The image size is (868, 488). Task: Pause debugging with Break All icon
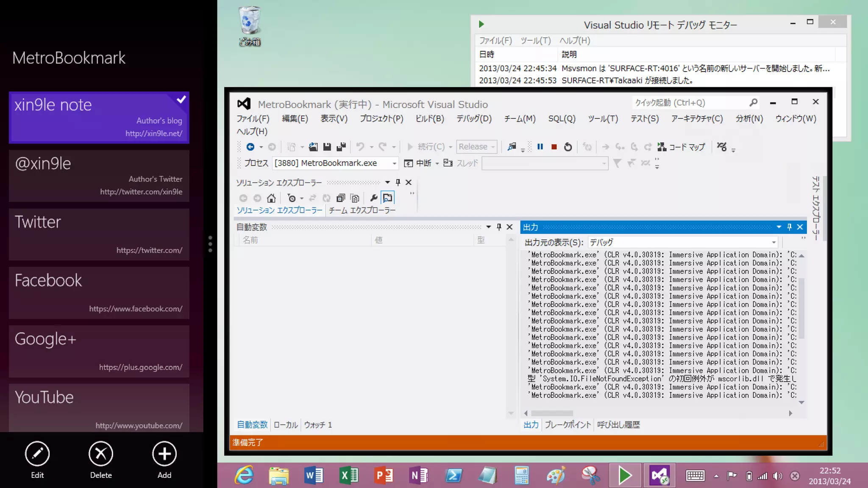click(x=540, y=147)
